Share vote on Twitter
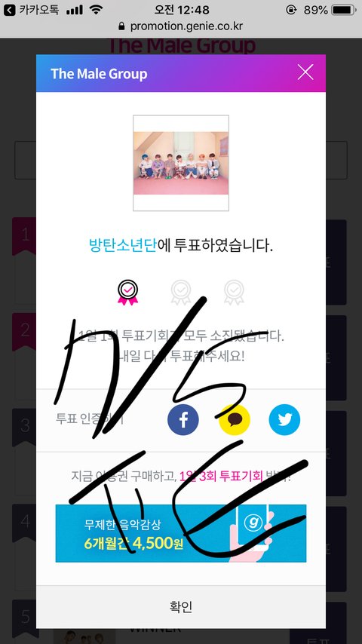Viewport: 362px width, 644px height. (284, 420)
